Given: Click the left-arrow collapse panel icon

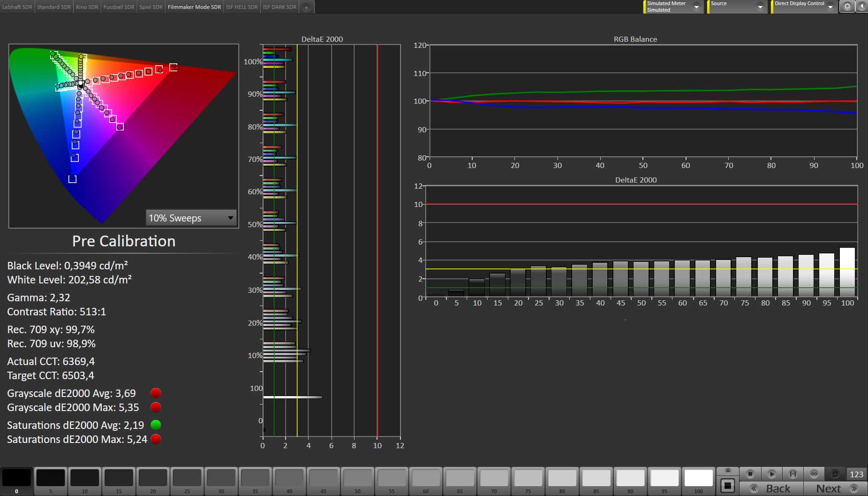Looking at the screenshot, I should [x=862, y=7].
